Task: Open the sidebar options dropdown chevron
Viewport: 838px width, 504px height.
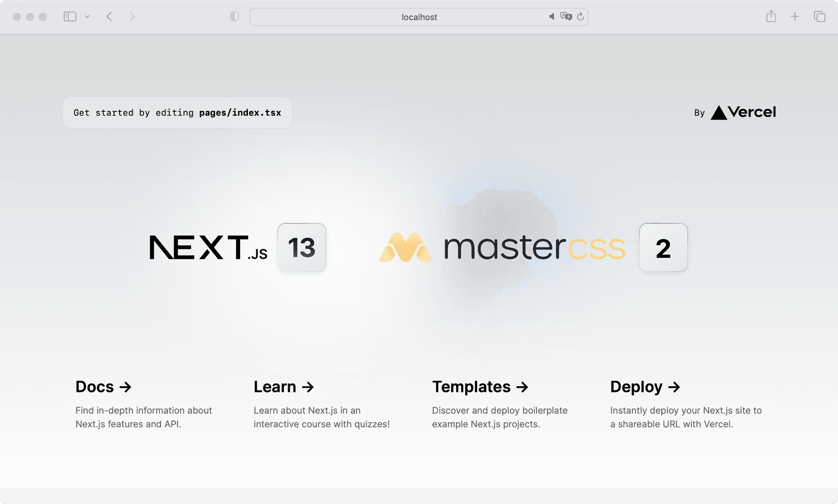Action: [87, 17]
